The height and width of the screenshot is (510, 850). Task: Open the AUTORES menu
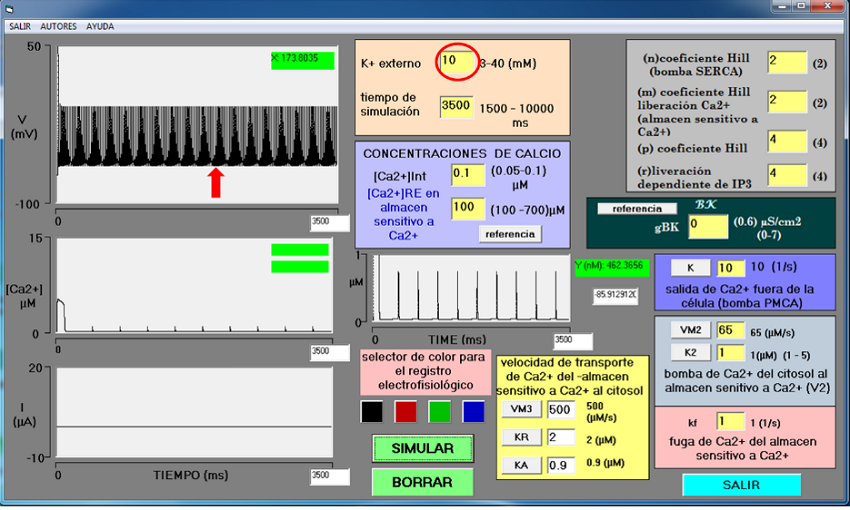coord(58,26)
